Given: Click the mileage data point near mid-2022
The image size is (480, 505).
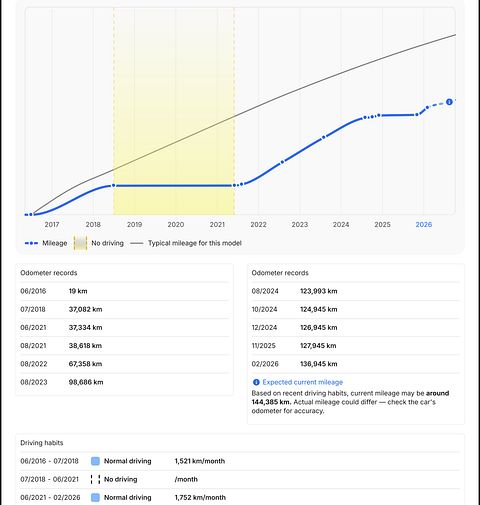Looking at the screenshot, I should [282, 162].
